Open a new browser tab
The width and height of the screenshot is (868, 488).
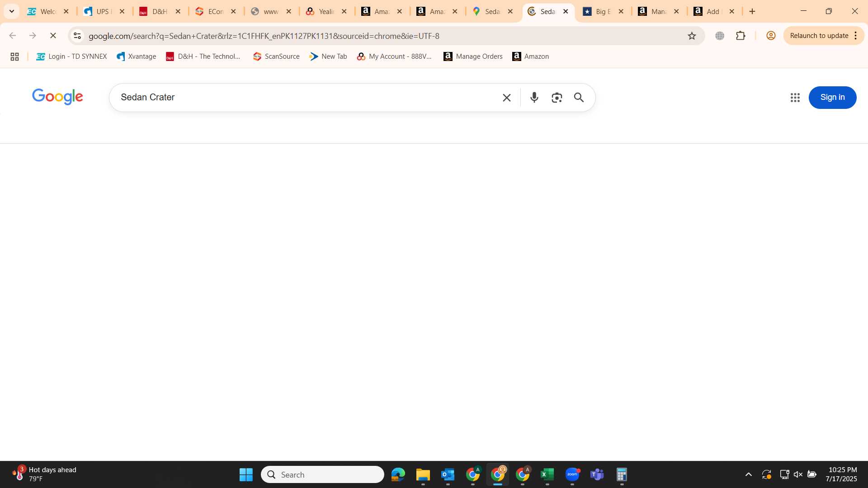pos(752,11)
